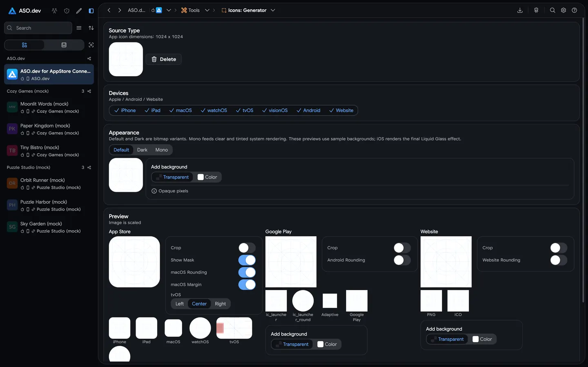This screenshot has height=367, width=588.
Task: Click share icon next to ASO.dev group
Action: (x=89, y=58)
